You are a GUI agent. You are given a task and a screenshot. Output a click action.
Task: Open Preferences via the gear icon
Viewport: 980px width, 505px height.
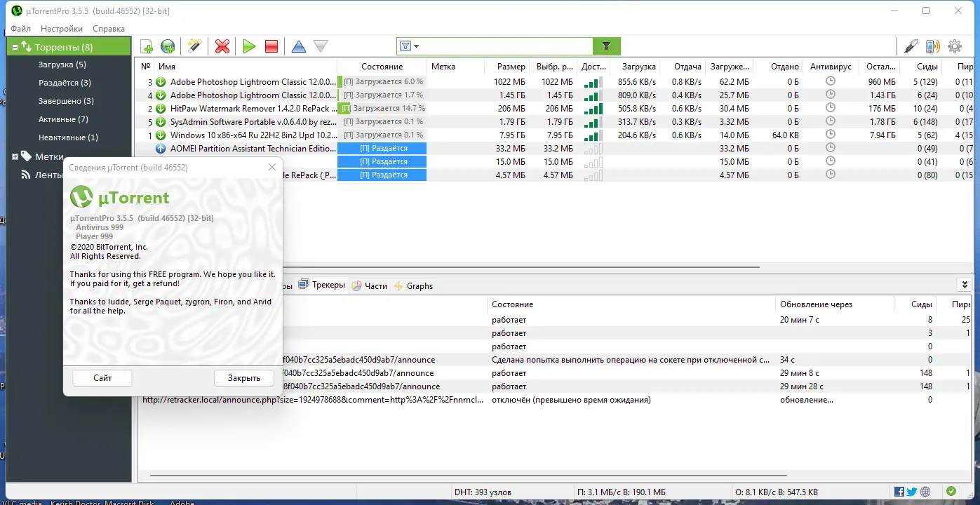point(955,46)
